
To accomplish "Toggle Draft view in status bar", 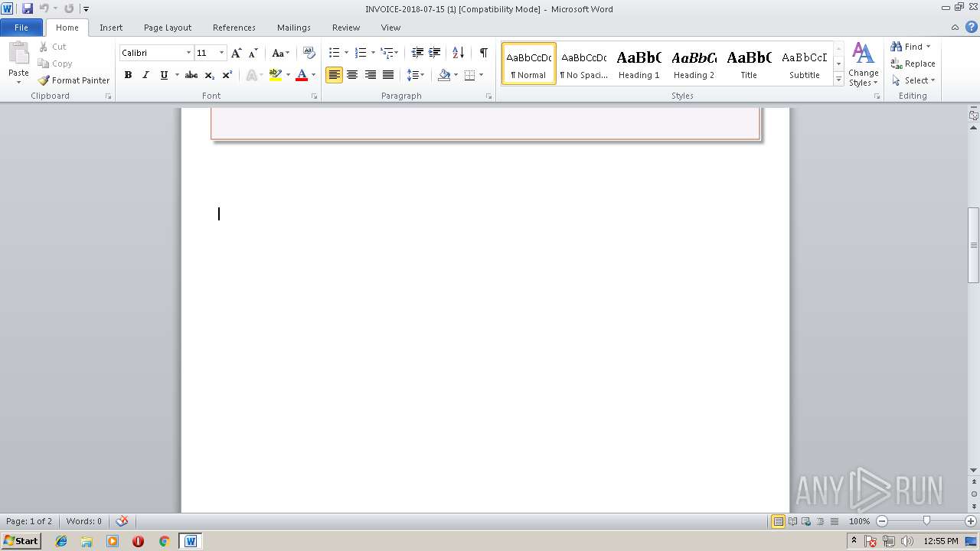I will pyautogui.click(x=834, y=521).
